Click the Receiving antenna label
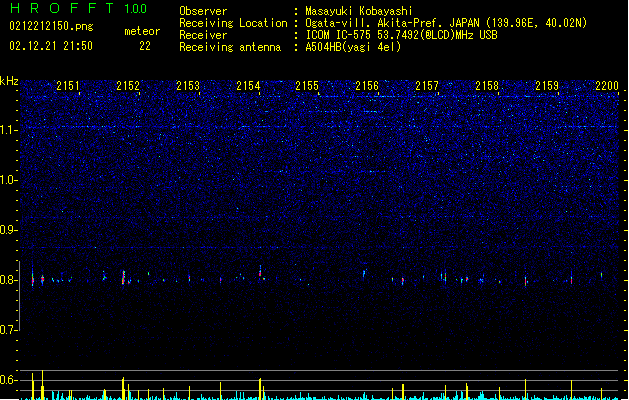This screenshot has height=400, width=629. [x=230, y=47]
